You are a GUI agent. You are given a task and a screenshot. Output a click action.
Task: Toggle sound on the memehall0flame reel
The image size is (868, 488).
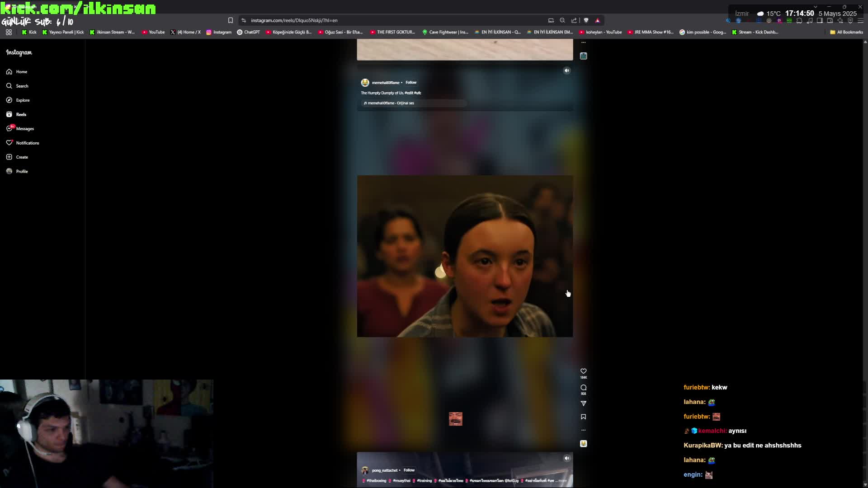(566, 70)
